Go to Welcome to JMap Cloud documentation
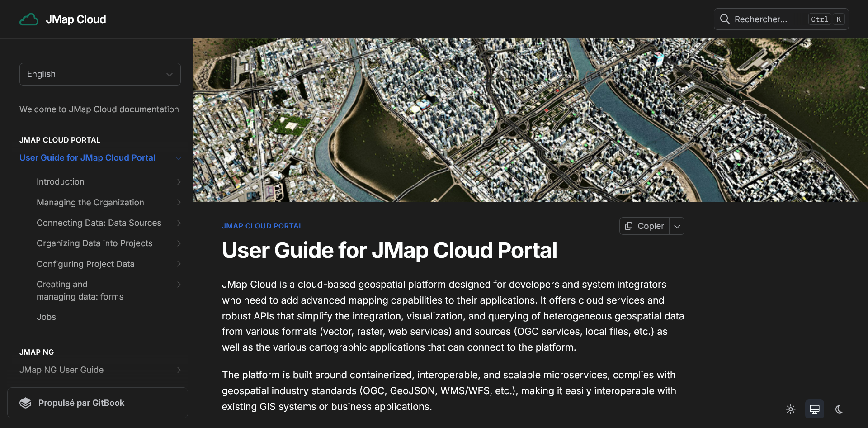 pos(99,109)
